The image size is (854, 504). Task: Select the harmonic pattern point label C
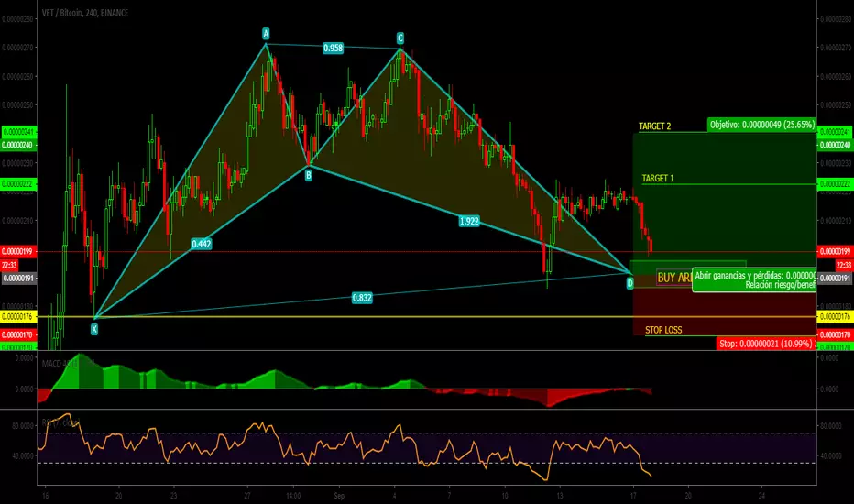click(x=400, y=38)
